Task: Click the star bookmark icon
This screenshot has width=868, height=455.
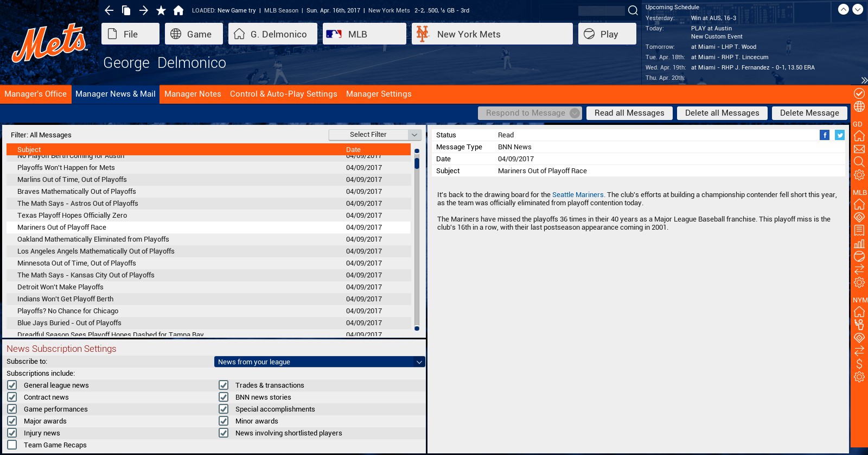Action: coord(161,10)
